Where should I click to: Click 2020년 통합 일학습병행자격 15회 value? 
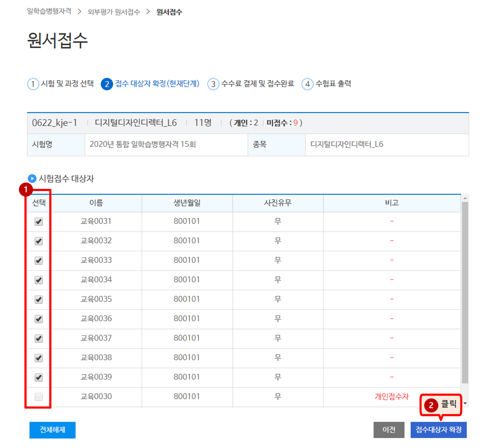pos(143,144)
